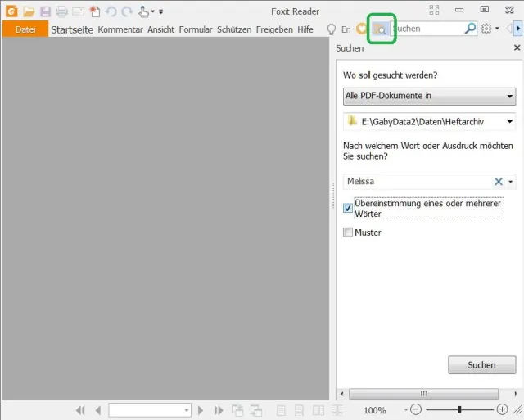
Task: Zoom in with the plus button
Action: coord(502,409)
